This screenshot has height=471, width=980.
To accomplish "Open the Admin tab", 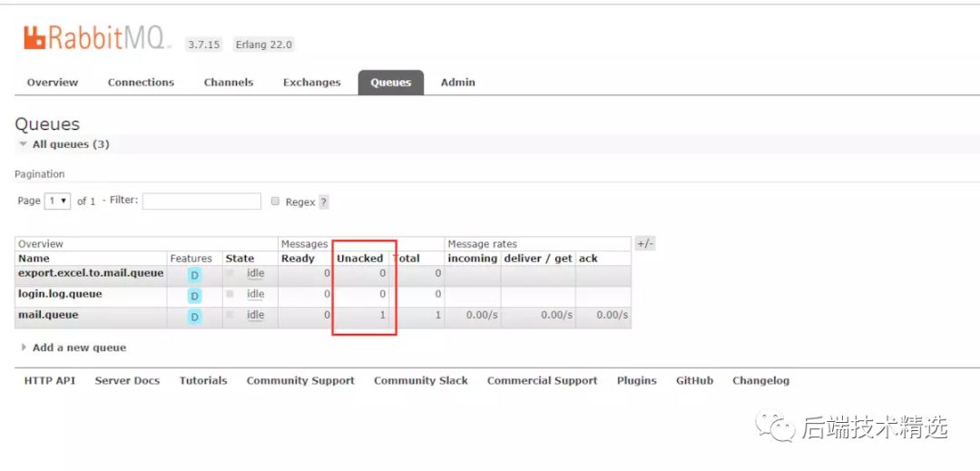I will click(457, 83).
